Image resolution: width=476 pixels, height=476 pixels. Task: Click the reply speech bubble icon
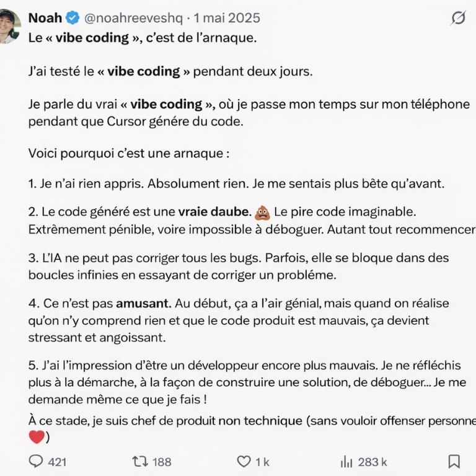(x=37, y=461)
